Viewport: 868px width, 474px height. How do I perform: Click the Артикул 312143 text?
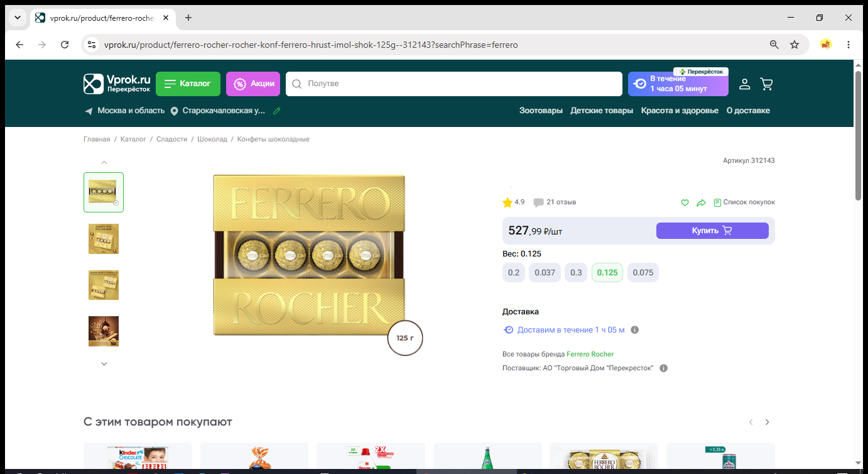[x=749, y=161]
